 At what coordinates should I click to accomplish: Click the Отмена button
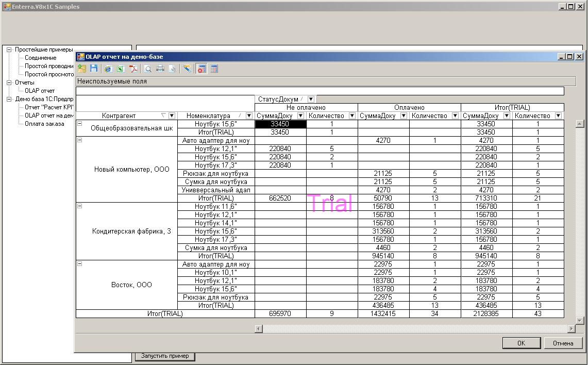[563, 343]
